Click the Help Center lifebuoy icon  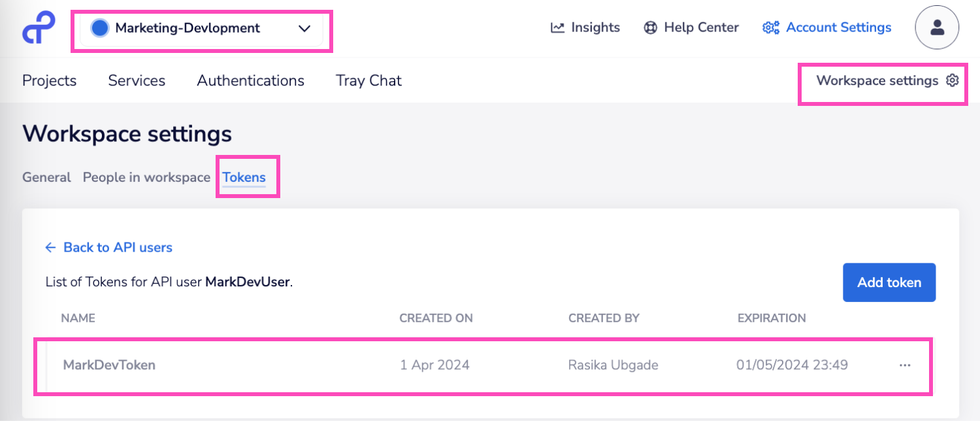(650, 27)
